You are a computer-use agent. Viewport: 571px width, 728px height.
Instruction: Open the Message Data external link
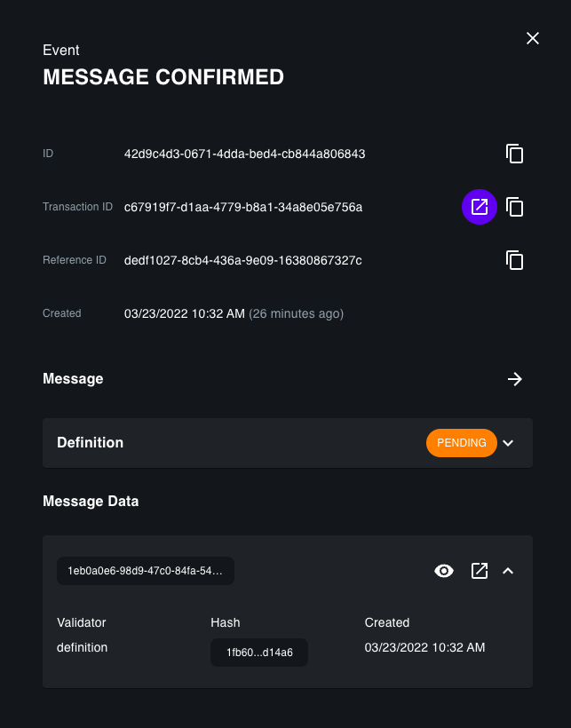[480, 571]
